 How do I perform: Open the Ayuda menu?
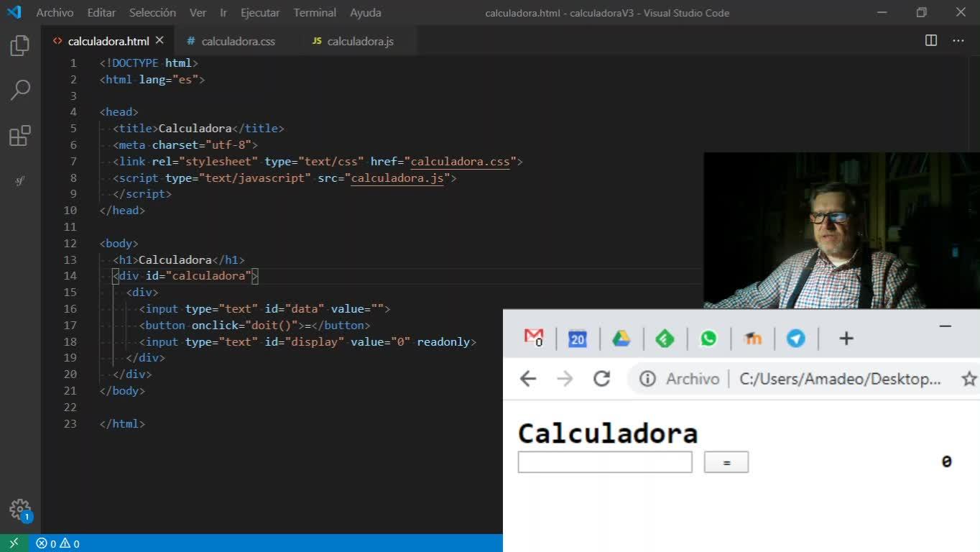point(366,12)
